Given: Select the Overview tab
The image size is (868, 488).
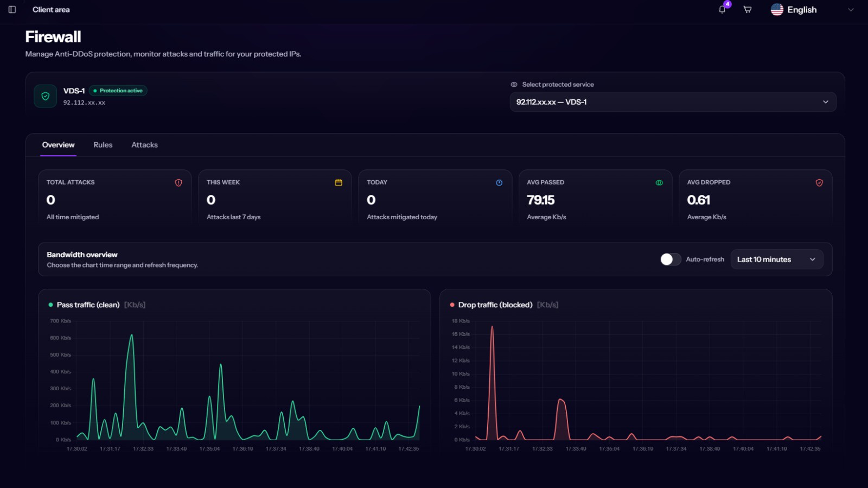Looking at the screenshot, I should click(58, 145).
